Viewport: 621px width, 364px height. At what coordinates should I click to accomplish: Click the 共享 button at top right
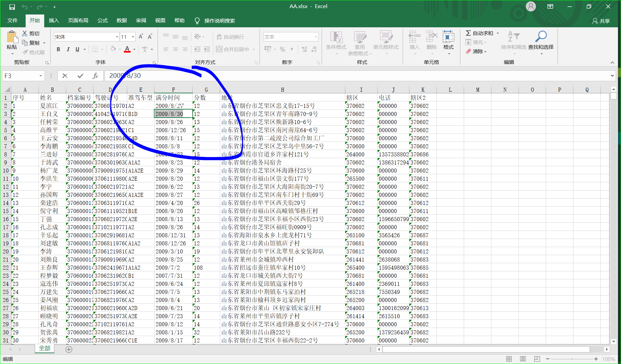pyautogui.click(x=601, y=21)
